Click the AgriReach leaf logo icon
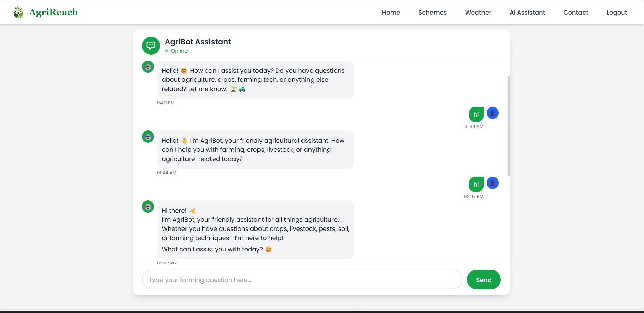The width and height of the screenshot is (644, 313). (x=18, y=13)
